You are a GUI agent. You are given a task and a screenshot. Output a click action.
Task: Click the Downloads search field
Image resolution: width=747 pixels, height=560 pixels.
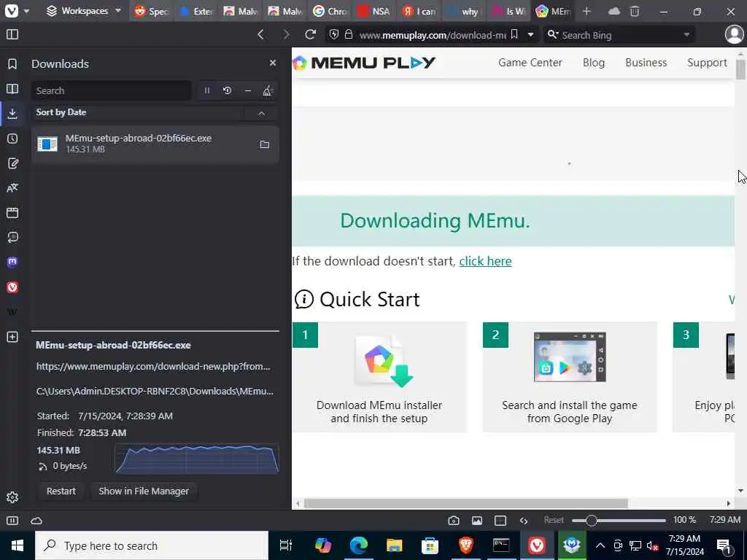point(111,90)
